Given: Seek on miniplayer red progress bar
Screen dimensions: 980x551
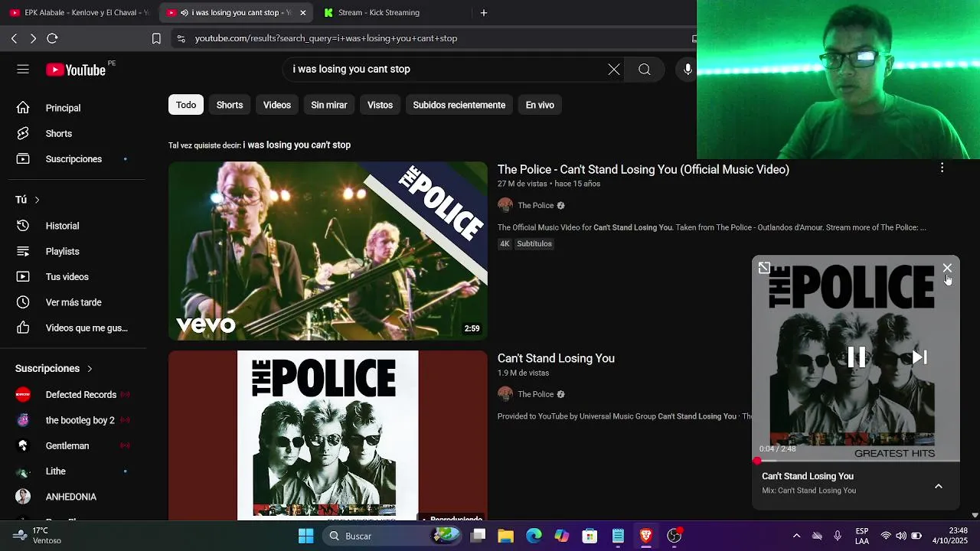Looking at the screenshot, I should click(856, 461).
